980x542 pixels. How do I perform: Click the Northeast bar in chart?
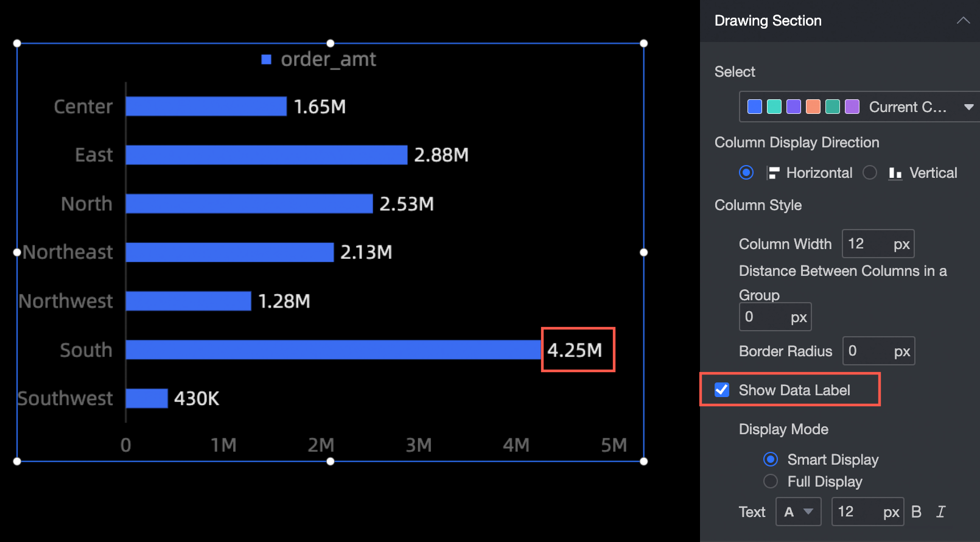[230, 252]
